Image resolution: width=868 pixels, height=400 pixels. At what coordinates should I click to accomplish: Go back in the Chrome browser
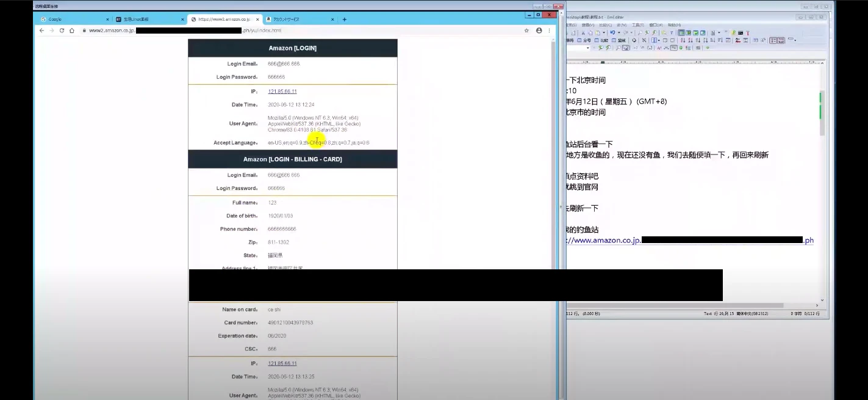coord(41,30)
